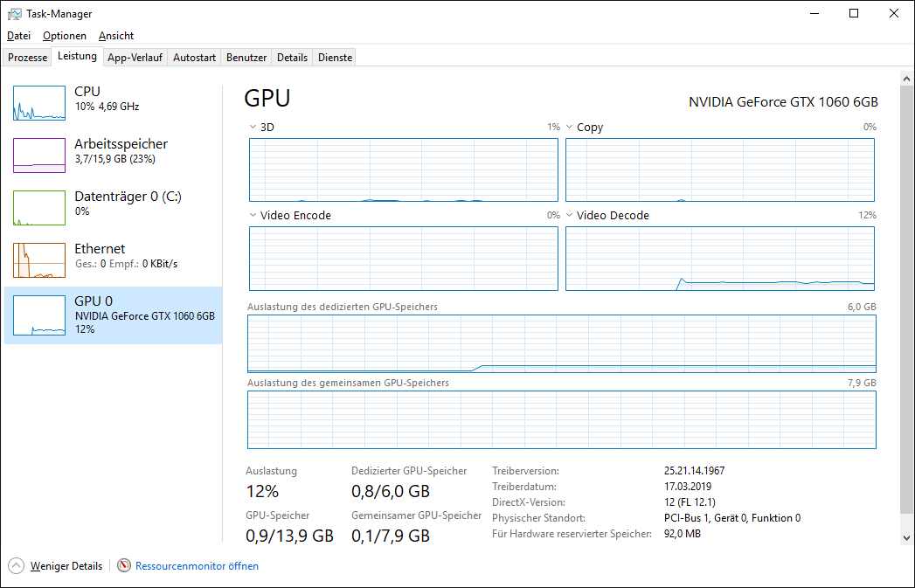Open the Video Encode engine dropdown

pyautogui.click(x=253, y=216)
